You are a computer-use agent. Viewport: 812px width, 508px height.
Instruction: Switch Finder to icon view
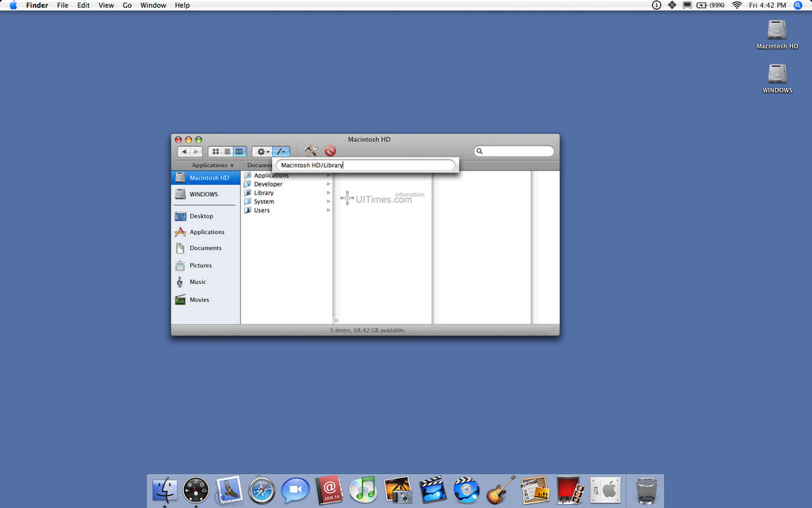(x=215, y=152)
